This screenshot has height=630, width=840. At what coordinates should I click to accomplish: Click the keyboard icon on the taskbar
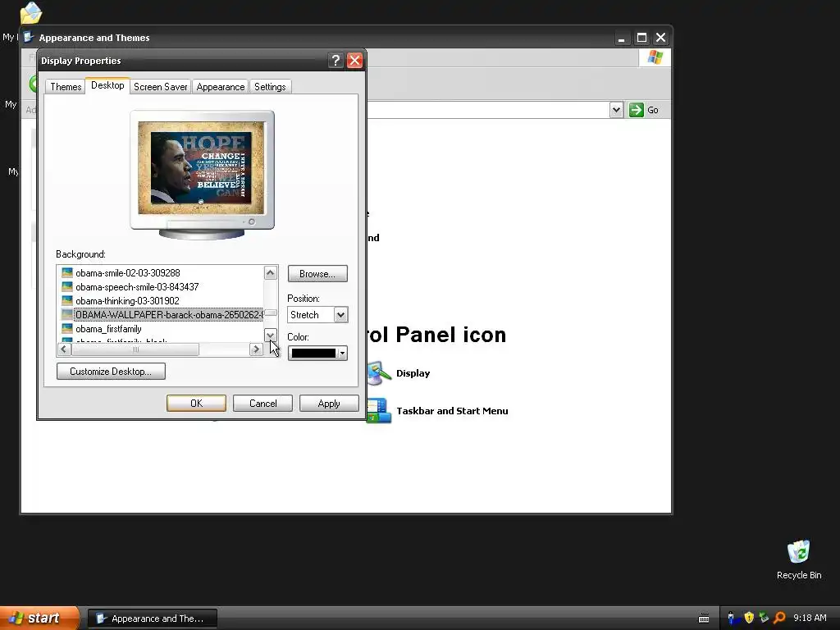704,619
